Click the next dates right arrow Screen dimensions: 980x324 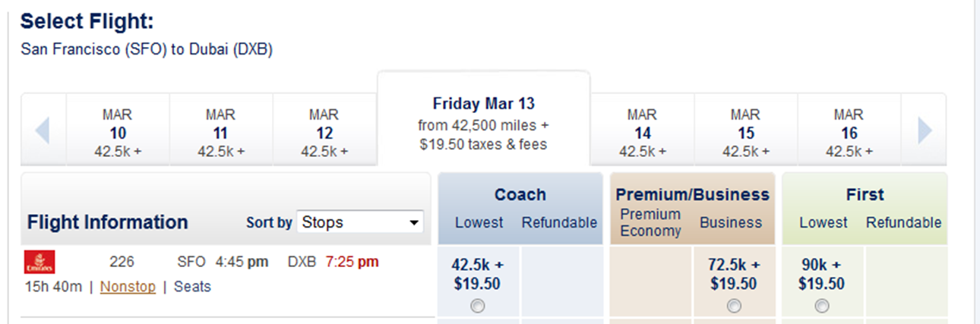pos(925,131)
